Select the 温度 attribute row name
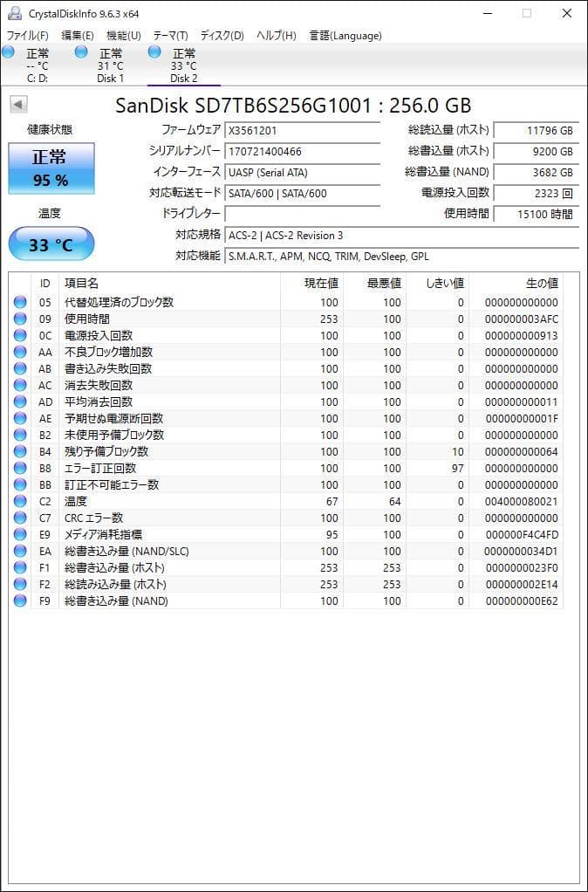Viewport: 588px width, 892px height. coord(76,502)
